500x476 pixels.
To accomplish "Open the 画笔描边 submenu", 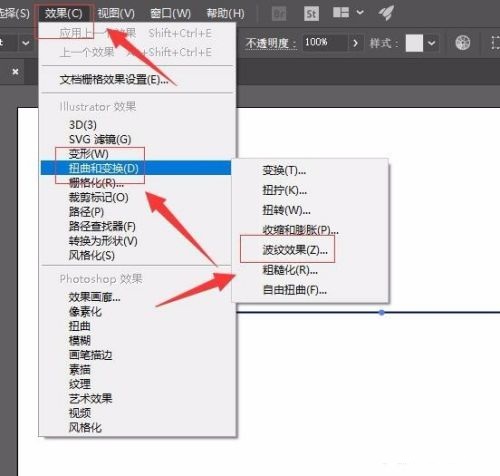I will [138, 355].
